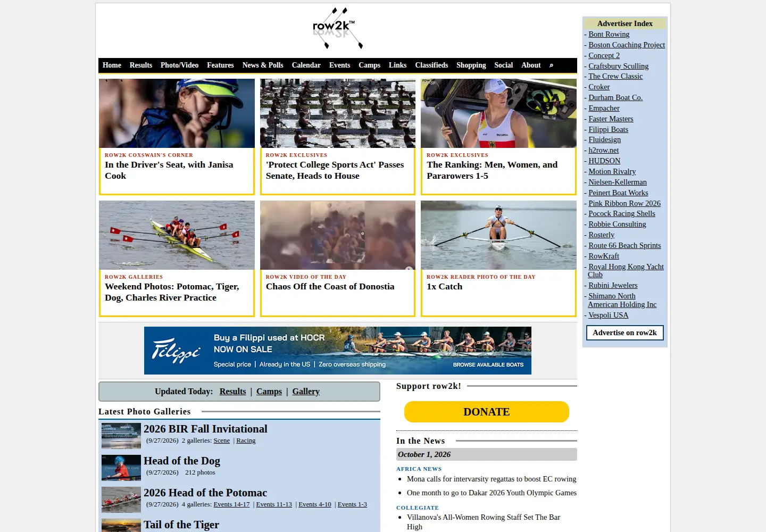This screenshot has height=532, width=766.
Task: Read Mona calls for intervarsity regattas story
Action: (492, 479)
